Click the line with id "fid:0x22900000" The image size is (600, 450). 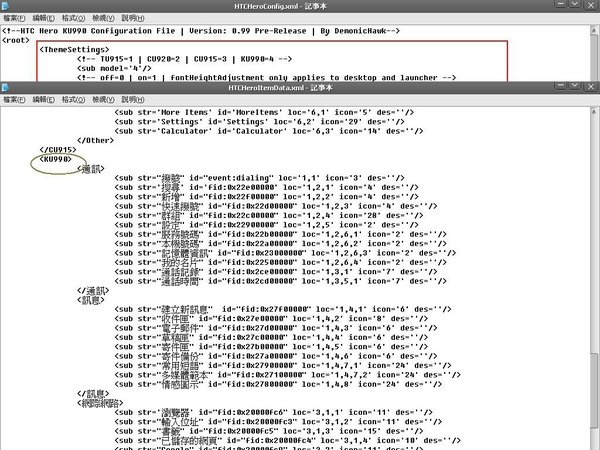pyautogui.click(x=266, y=225)
